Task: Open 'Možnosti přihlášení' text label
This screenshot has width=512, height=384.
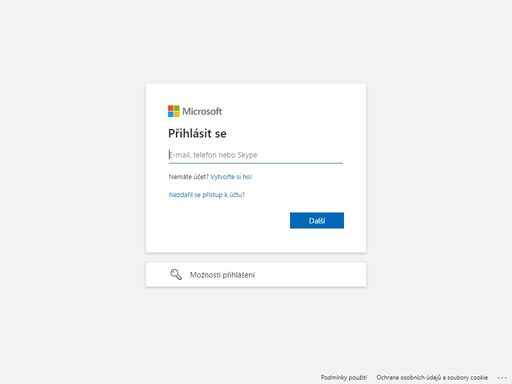Action: [222, 275]
